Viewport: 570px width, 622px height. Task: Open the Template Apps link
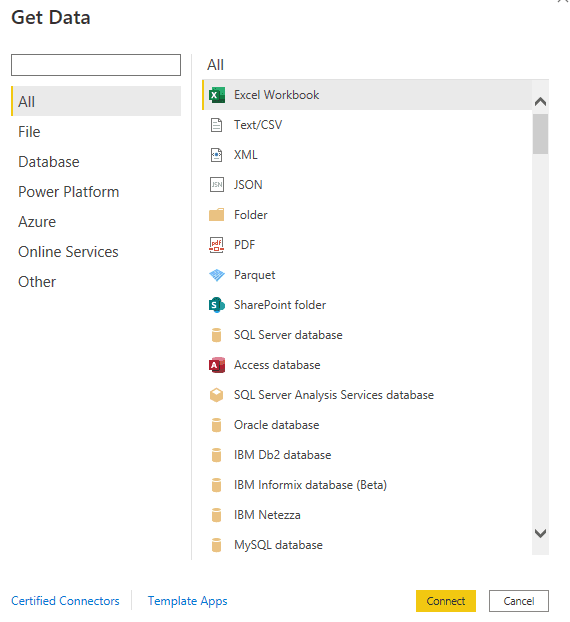tap(188, 601)
